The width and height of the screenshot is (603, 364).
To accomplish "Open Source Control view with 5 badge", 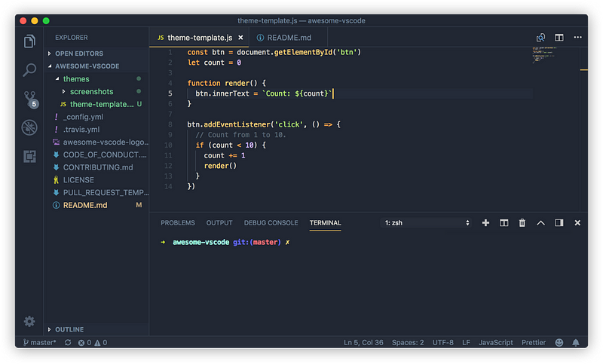I will point(30,99).
